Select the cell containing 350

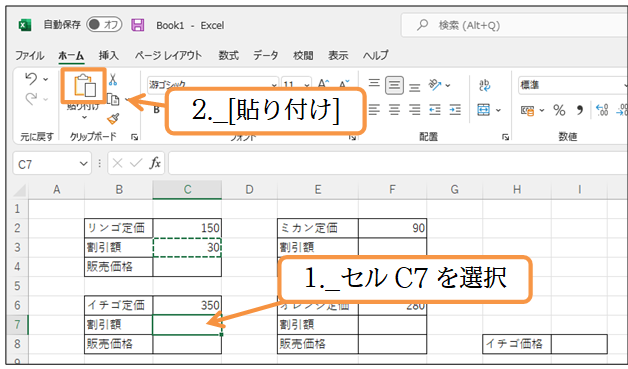[187, 305]
